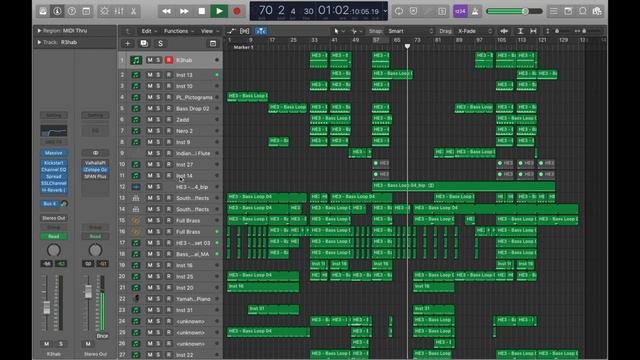The image size is (640, 360).
Task: Click the Waveform Zoom icon
Action: coord(504,31)
